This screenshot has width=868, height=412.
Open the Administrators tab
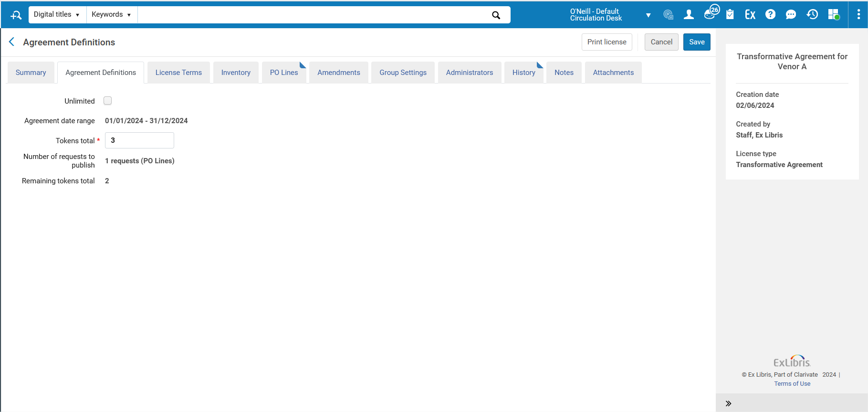470,73
